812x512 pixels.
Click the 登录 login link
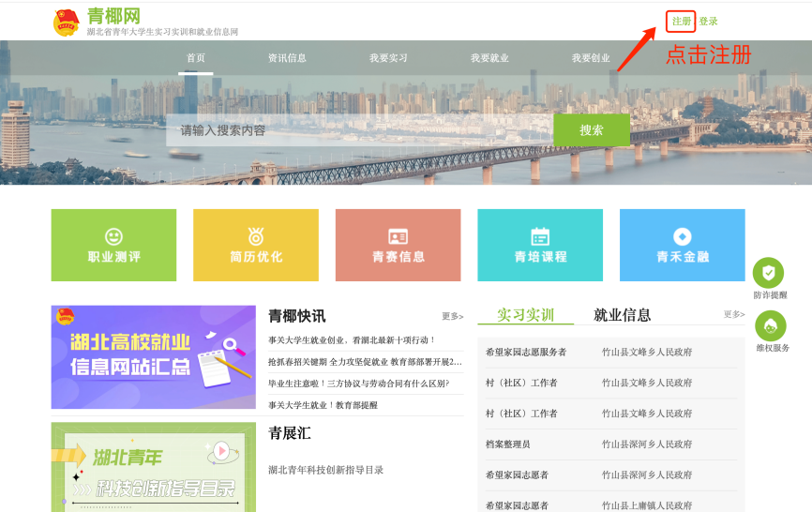708,22
